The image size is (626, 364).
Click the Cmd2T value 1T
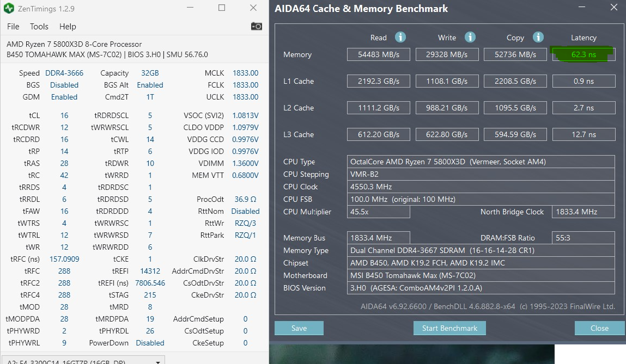(x=150, y=97)
